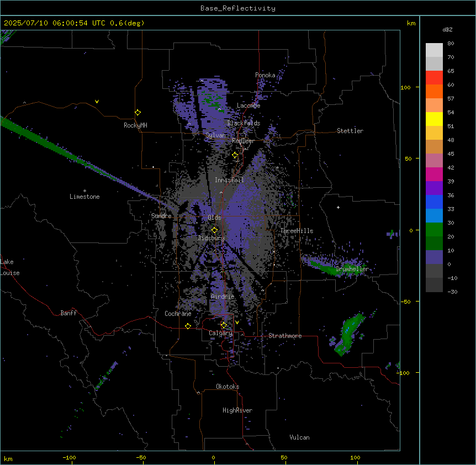Screen dimensions: 476x465
Task: Select the yellow diamond marker south of RedDeer
Action: [x=235, y=155]
